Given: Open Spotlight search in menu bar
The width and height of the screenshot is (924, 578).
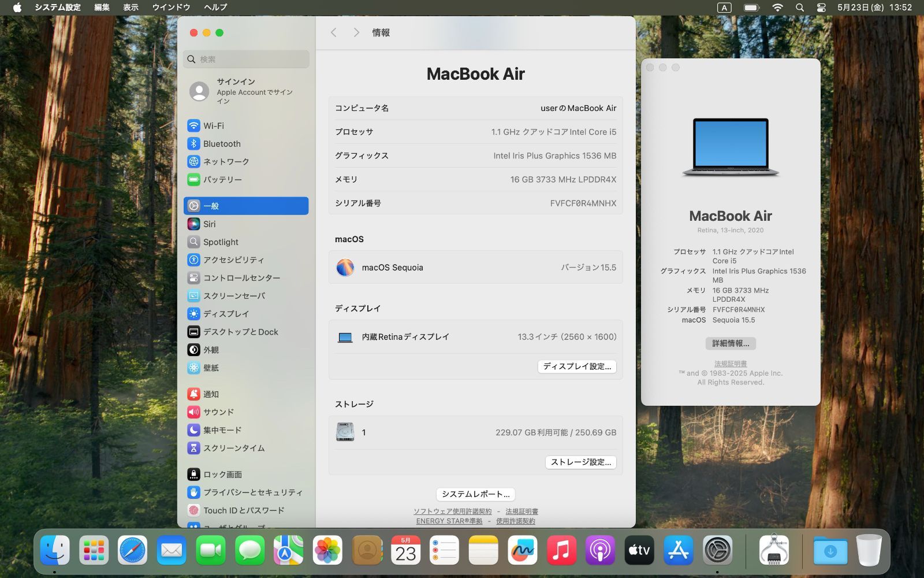Looking at the screenshot, I should 800,8.
